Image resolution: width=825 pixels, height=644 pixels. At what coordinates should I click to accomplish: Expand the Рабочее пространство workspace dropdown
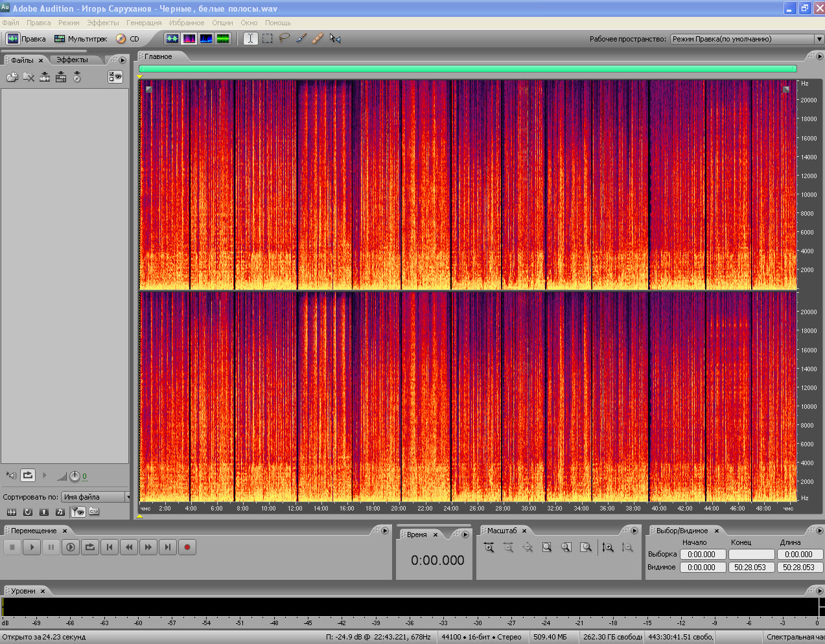tap(819, 39)
